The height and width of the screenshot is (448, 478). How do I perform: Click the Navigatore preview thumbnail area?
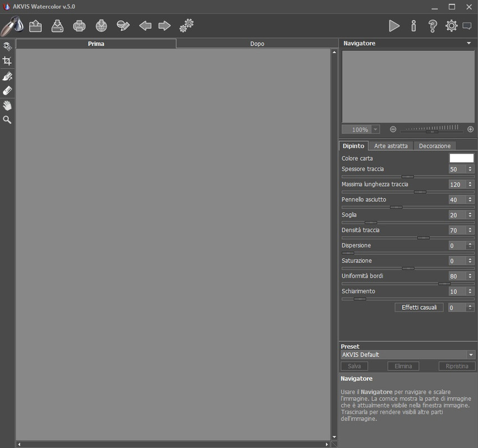(x=408, y=86)
